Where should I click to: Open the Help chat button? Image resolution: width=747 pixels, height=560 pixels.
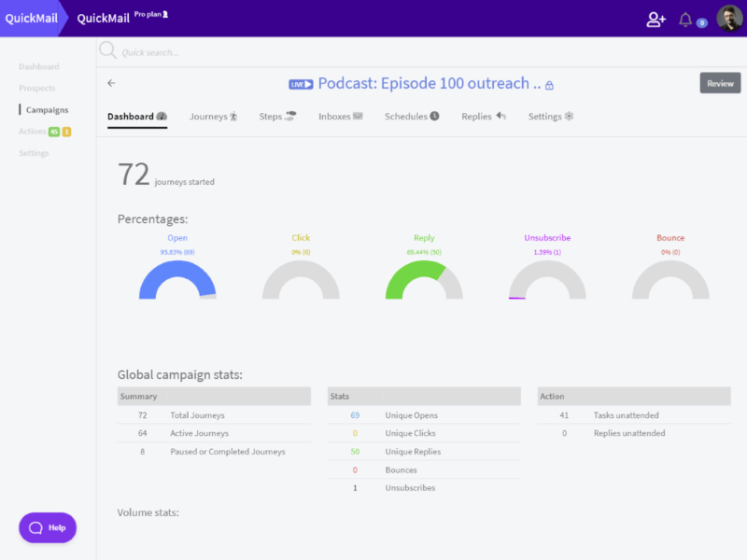(x=48, y=527)
